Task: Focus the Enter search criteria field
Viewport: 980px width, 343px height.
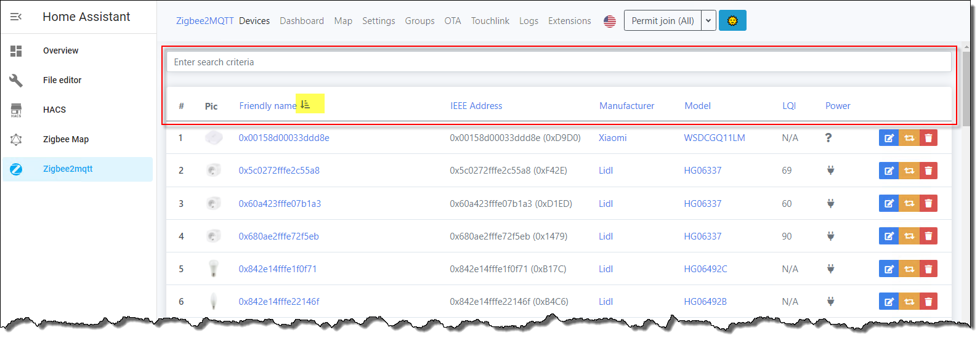Action: point(559,62)
